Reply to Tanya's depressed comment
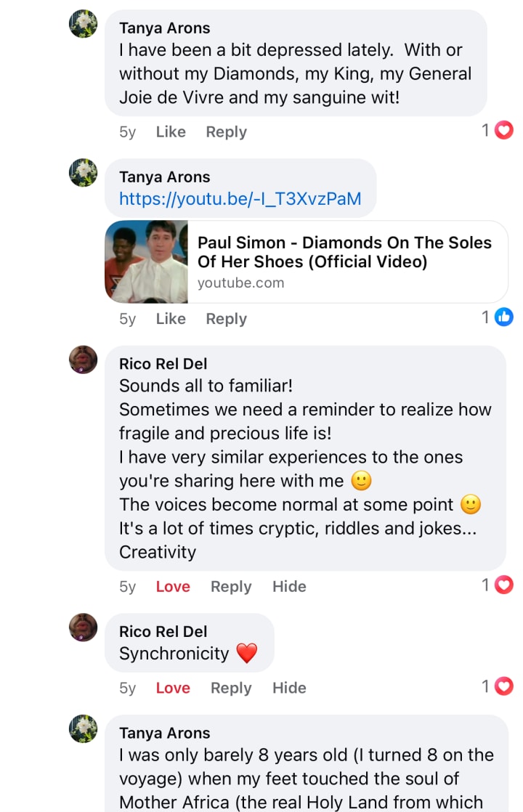Viewport: 523px width, 812px height. 226,131
